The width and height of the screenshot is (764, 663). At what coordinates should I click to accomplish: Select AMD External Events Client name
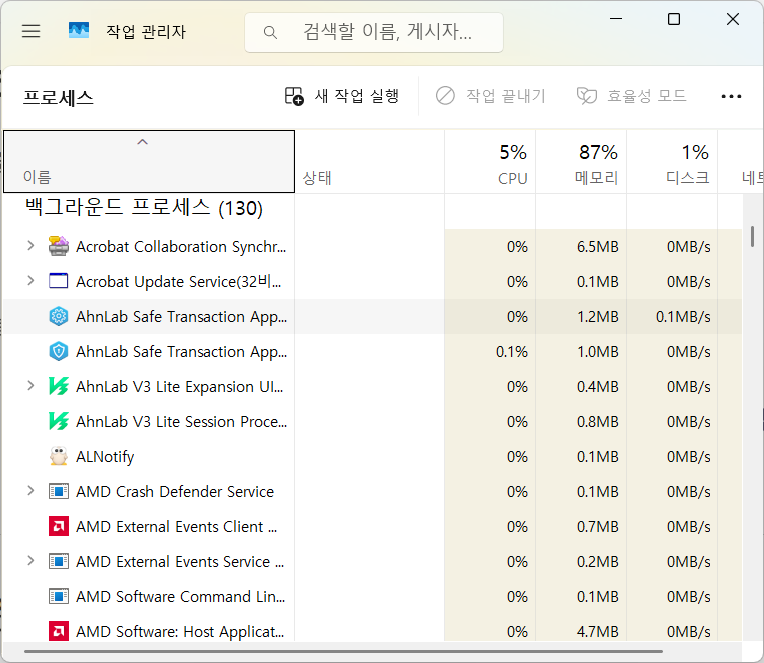point(176,527)
